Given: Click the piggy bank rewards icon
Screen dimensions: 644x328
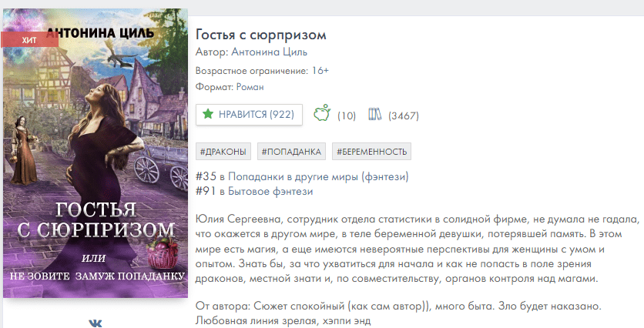Looking at the screenshot, I should [x=323, y=114].
